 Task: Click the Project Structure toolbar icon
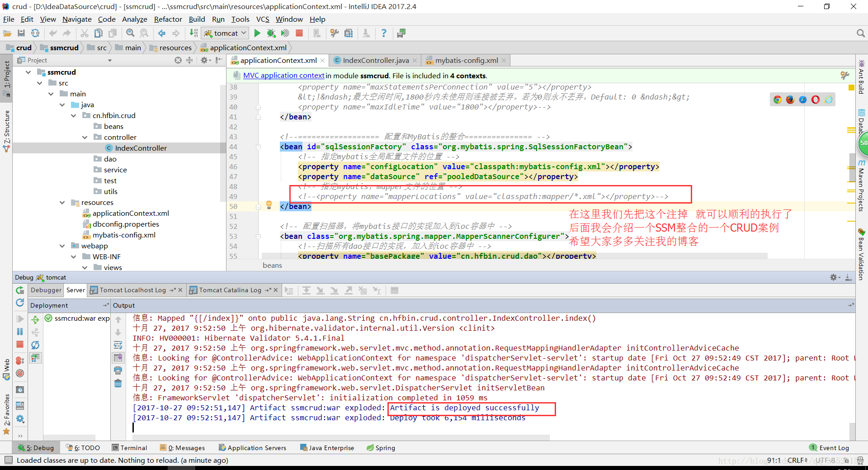pyautogui.click(x=349, y=33)
